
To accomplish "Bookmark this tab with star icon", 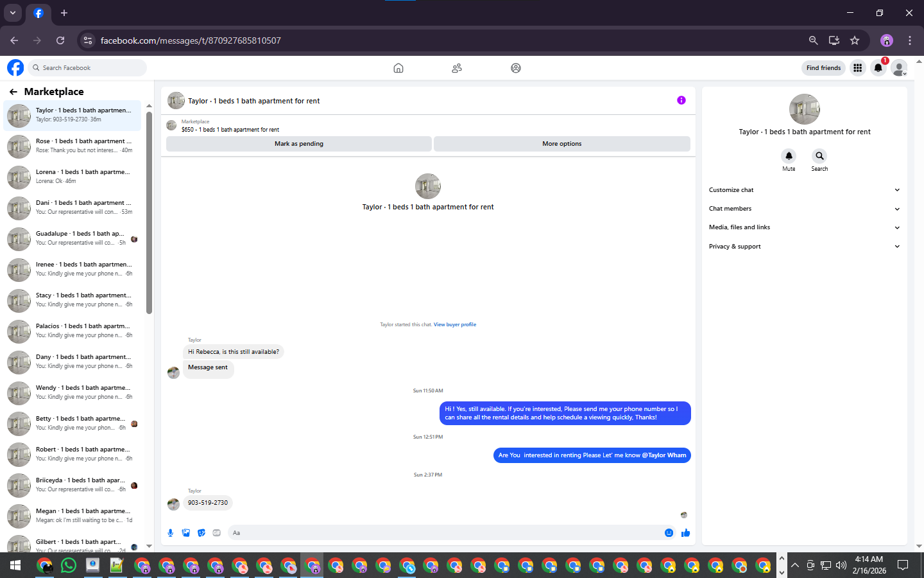I will pyautogui.click(x=855, y=40).
